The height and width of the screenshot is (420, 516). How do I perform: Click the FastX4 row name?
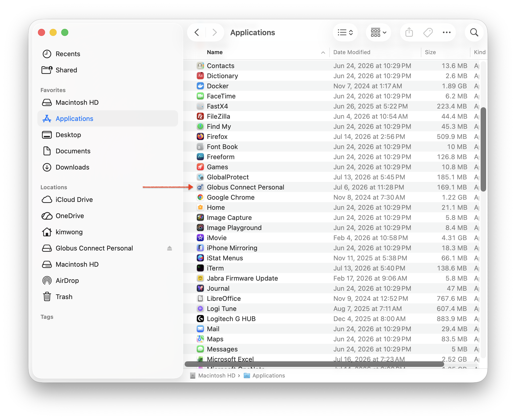tap(217, 106)
